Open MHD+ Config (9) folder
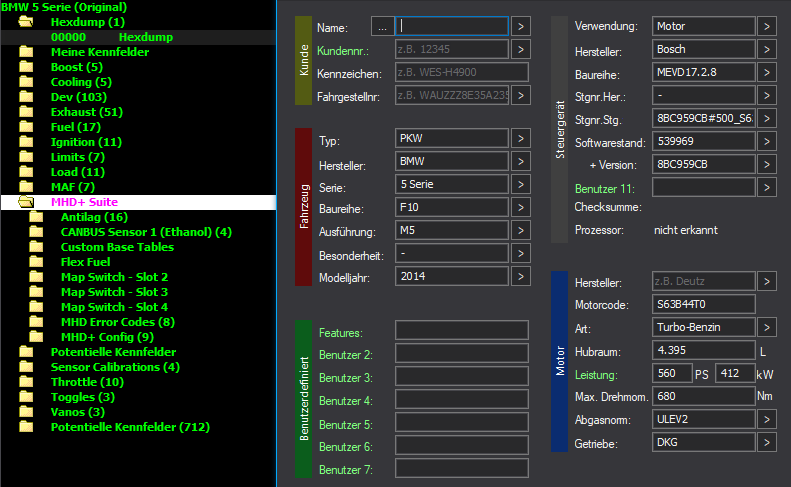The width and height of the screenshot is (791, 487). pos(107,337)
